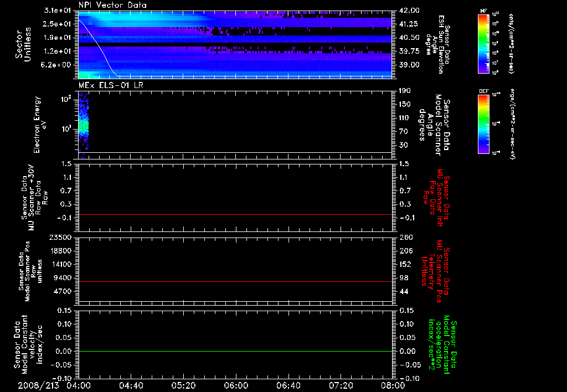Viewport: 567px width, 392px height.
Task: Click the DEF color scale bar
Action: [x=483, y=124]
